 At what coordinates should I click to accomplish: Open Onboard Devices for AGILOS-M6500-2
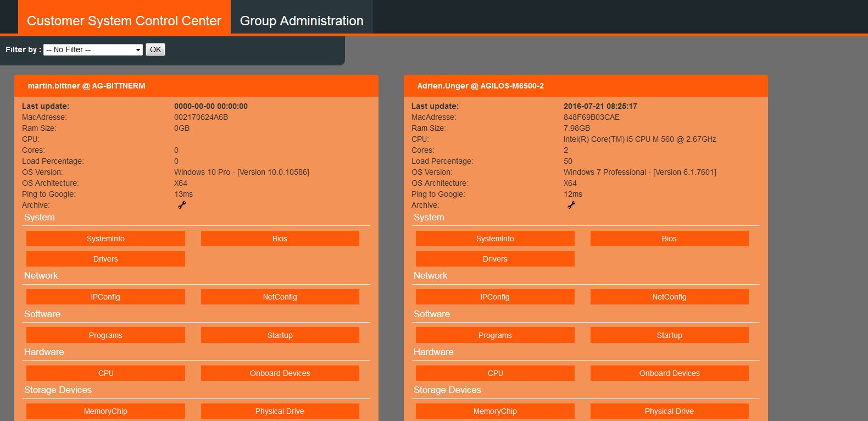tap(670, 373)
